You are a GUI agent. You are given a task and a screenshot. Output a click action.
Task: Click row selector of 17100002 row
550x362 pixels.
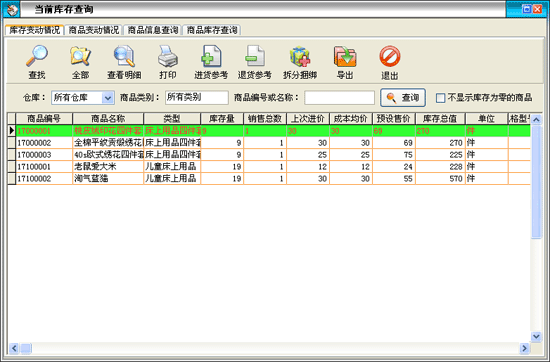(12, 179)
